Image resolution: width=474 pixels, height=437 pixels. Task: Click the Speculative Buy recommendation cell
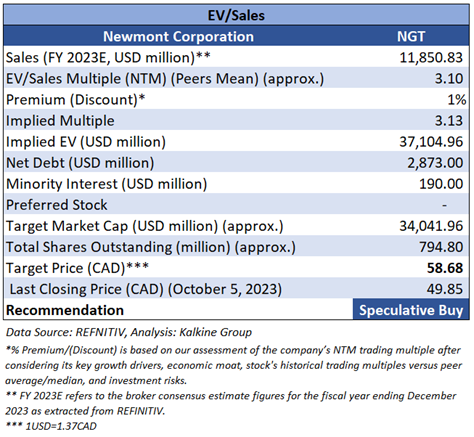[411, 310]
